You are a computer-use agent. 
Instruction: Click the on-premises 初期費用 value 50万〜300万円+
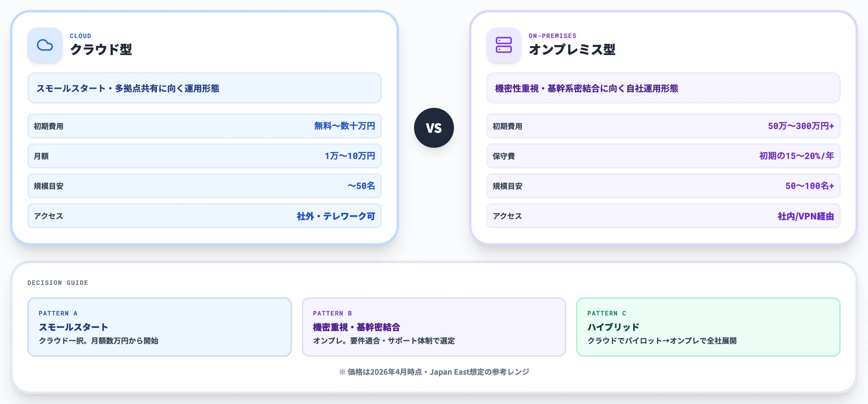click(801, 126)
